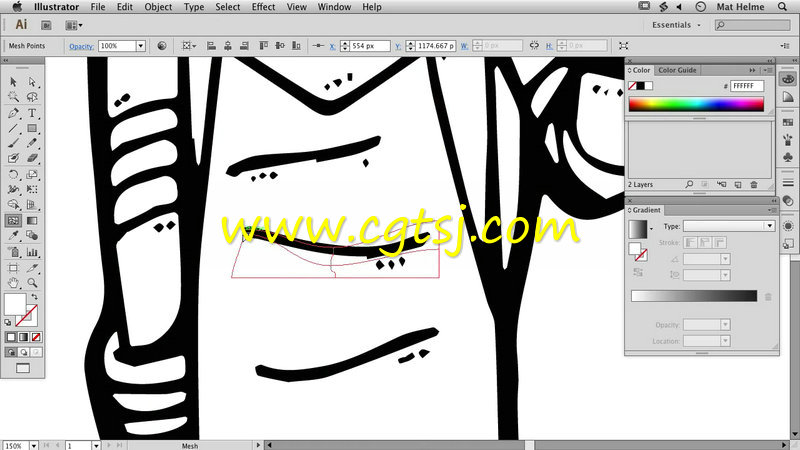Screen dimensions: 800x450
Task: Select the Hand tool
Action: [x=13, y=283]
